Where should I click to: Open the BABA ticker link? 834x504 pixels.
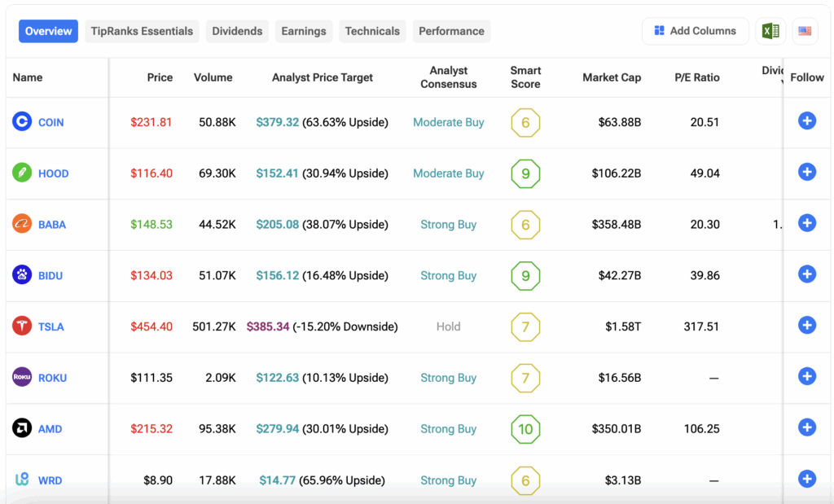50,225
